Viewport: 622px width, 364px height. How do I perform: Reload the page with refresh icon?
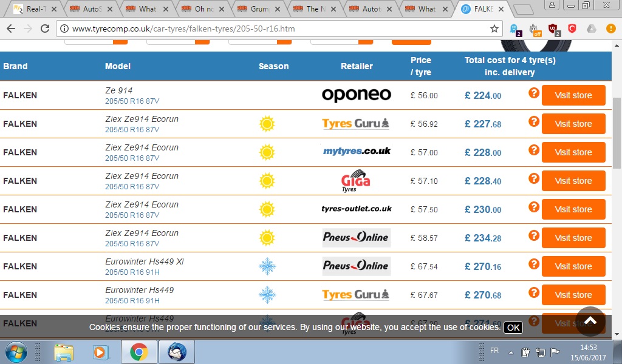(45, 29)
